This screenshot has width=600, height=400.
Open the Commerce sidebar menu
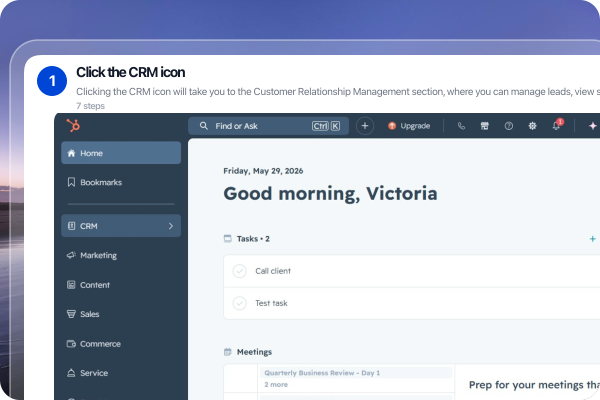pyautogui.click(x=121, y=344)
